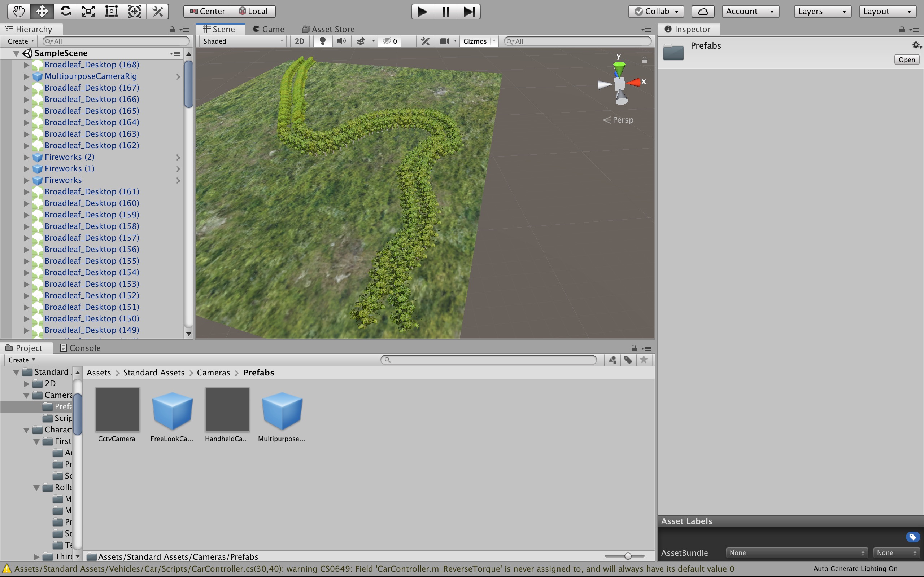Open the Layers dropdown
The height and width of the screenshot is (577, 924).
pyautogui.click(x=822, y=12)
